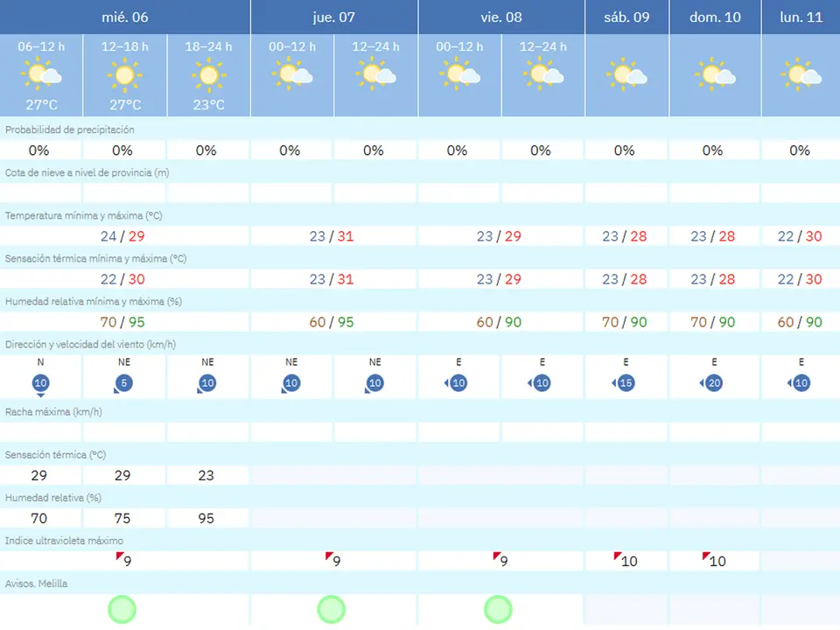Click the relative humidity value 95

pos(206,518)
